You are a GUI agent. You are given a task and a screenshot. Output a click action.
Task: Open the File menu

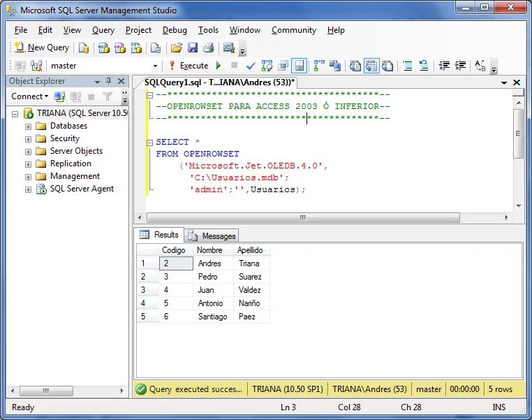21,30
